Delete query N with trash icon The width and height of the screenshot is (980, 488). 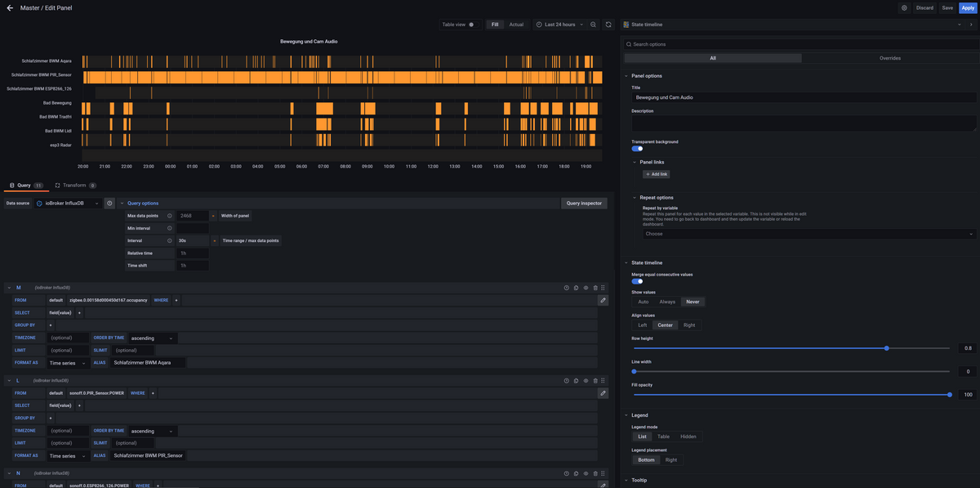[595, 473]
